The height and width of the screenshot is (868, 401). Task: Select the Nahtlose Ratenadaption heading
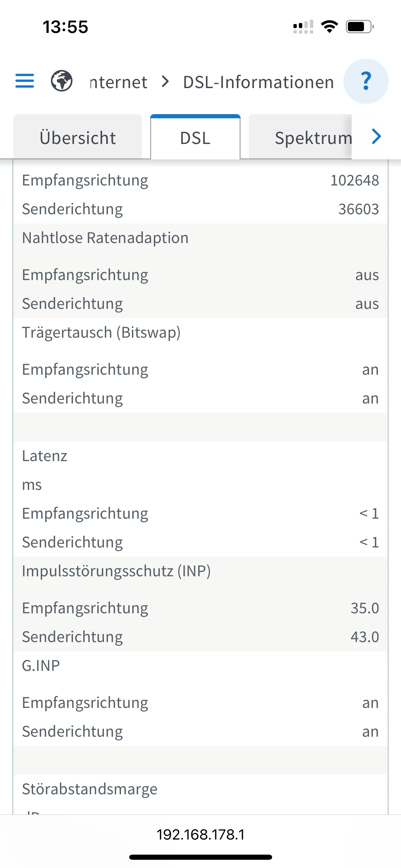[105, 238]
